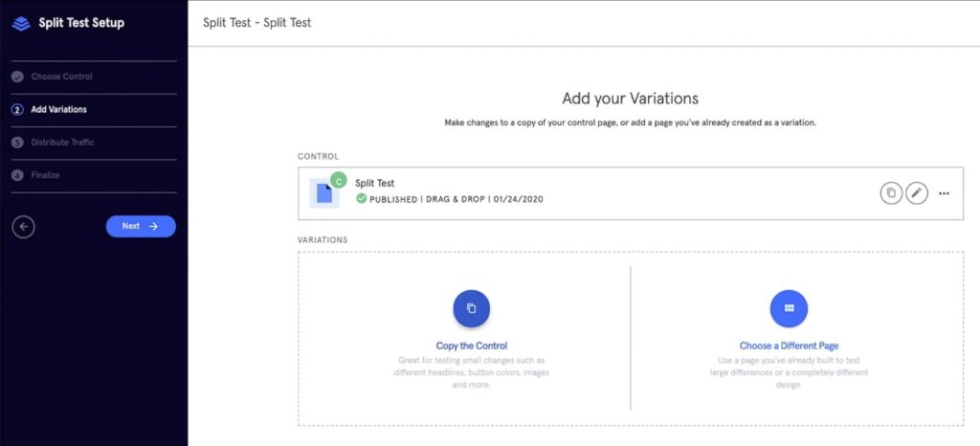Screen dimensions: 980x446
Task: Click the blue Next button
Action: pos(141,226)
